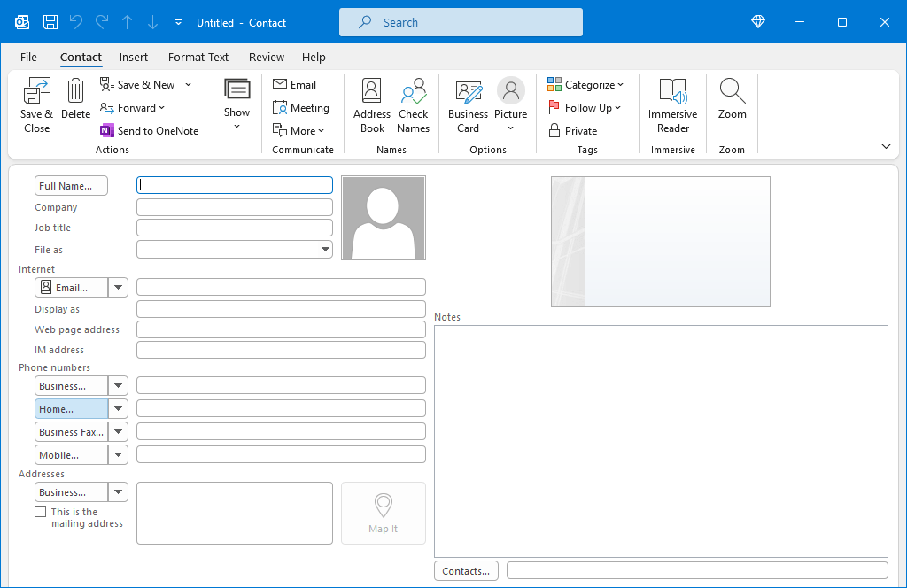Click into the Display as field
This screenshot has height=588, width=907.
tap(281, 309)
